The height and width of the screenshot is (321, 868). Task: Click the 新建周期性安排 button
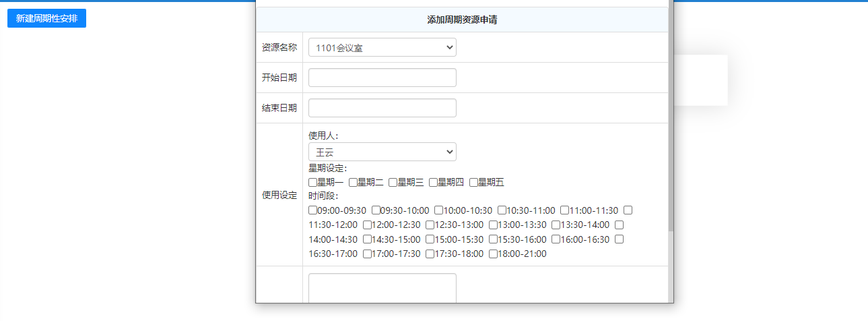coord(46,18)
